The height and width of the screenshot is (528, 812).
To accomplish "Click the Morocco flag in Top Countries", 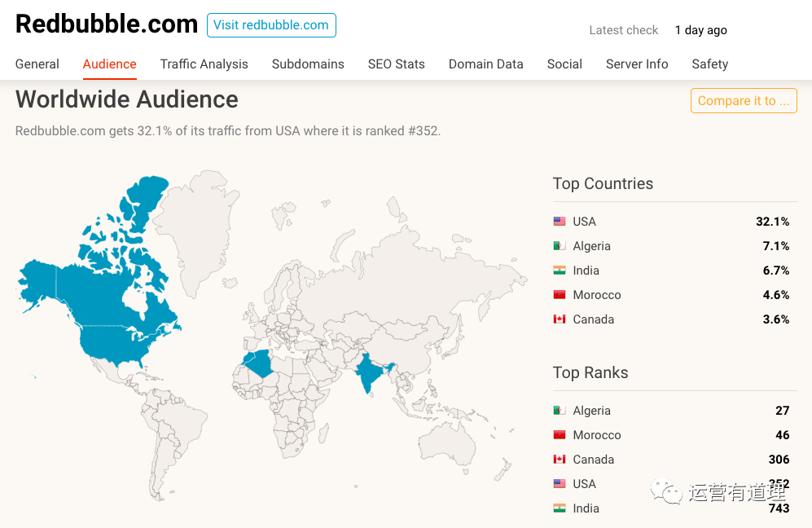I will pyautogui.click(x=560, y=295).
